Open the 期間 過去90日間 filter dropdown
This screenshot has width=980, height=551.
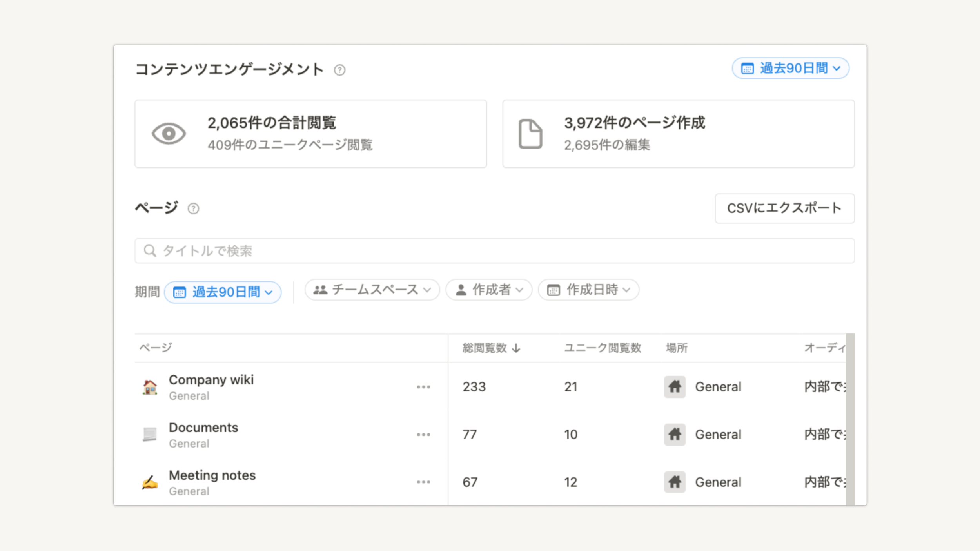(223, 292)
